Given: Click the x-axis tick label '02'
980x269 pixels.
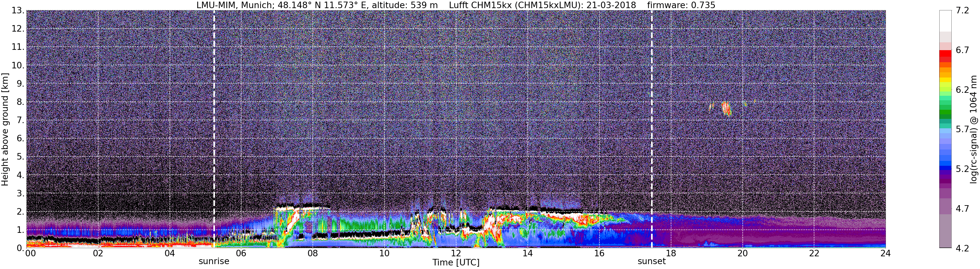Looking at the screenshot, I should pyautogui.click(x=98, y=253).
